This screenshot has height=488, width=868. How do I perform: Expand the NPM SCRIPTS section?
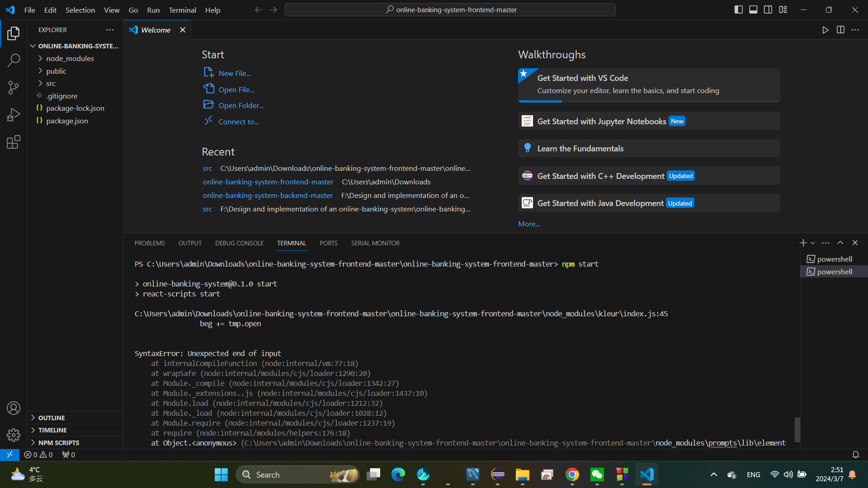tap(59, 443)
